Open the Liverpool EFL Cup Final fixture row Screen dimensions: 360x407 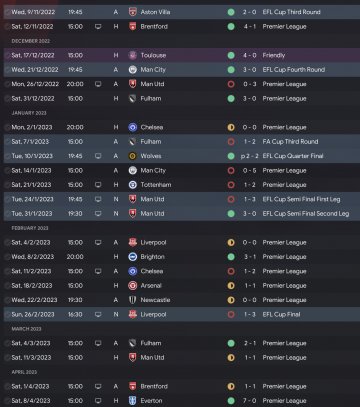click(x=182, y=314)
